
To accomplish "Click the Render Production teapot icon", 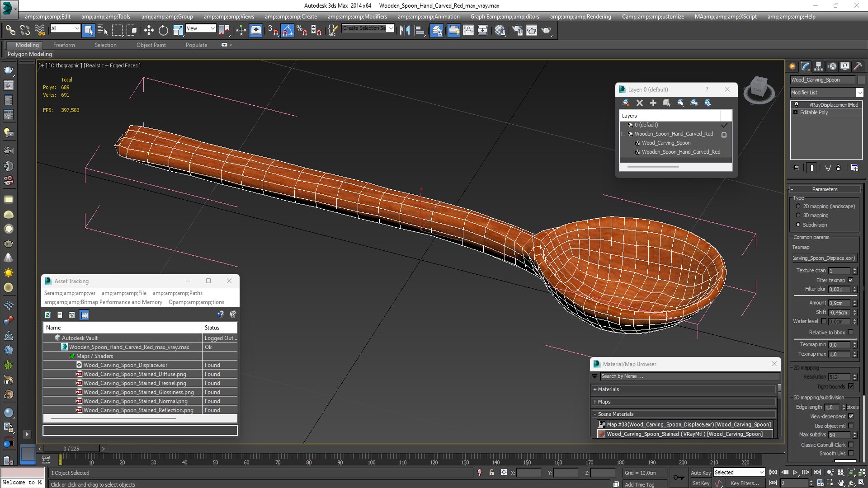I will [546, 30].
